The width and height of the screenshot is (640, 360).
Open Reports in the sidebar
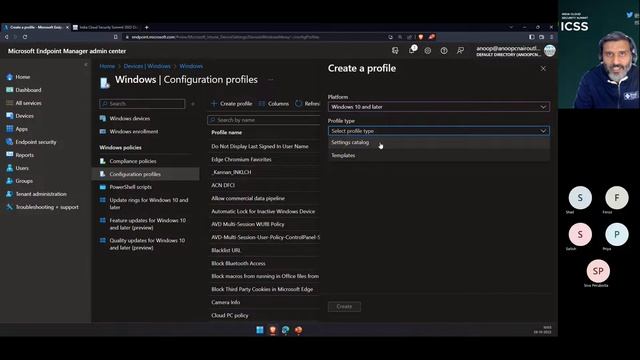coord(24,155)
